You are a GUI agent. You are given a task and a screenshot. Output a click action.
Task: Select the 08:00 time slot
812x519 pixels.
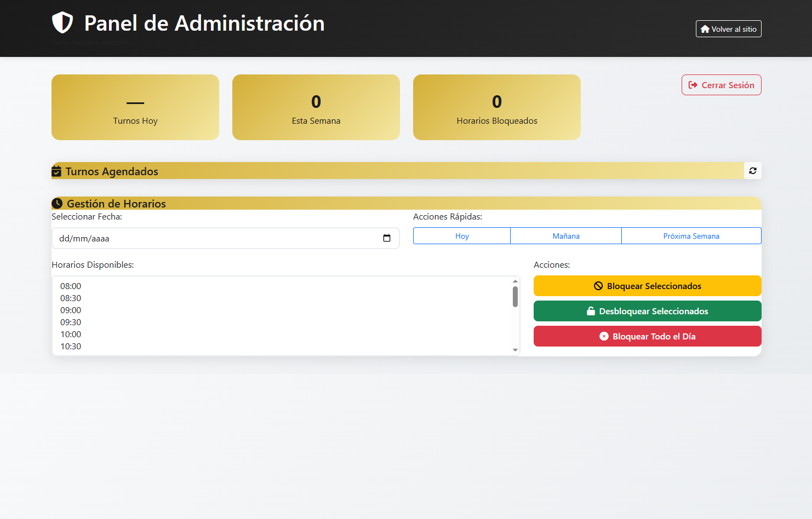(x=71, y=286)
